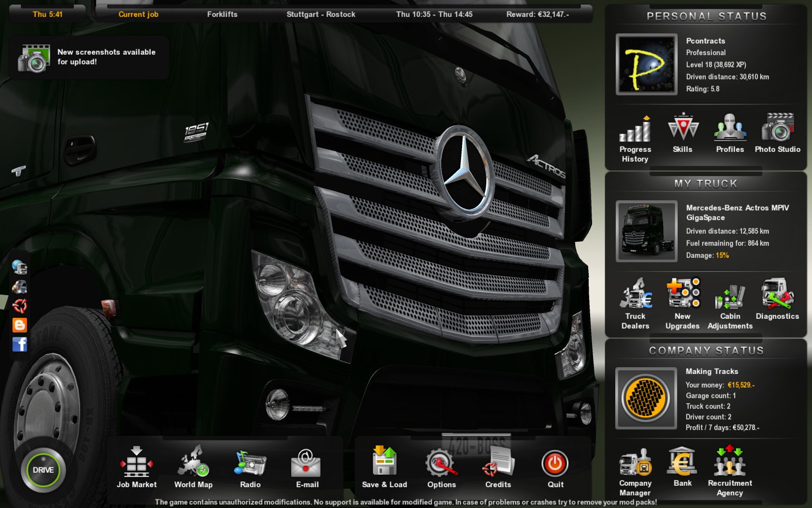This screenshot has width=812, height=508.
Task: Click the Mercedes-Benz Actros truck thumbnail
Action: pos(647,231)
